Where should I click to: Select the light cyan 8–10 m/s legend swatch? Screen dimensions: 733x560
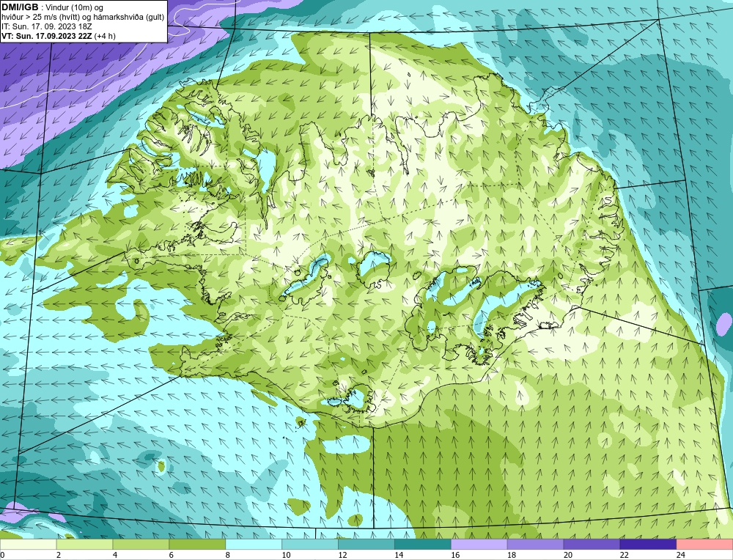[254, 545]
